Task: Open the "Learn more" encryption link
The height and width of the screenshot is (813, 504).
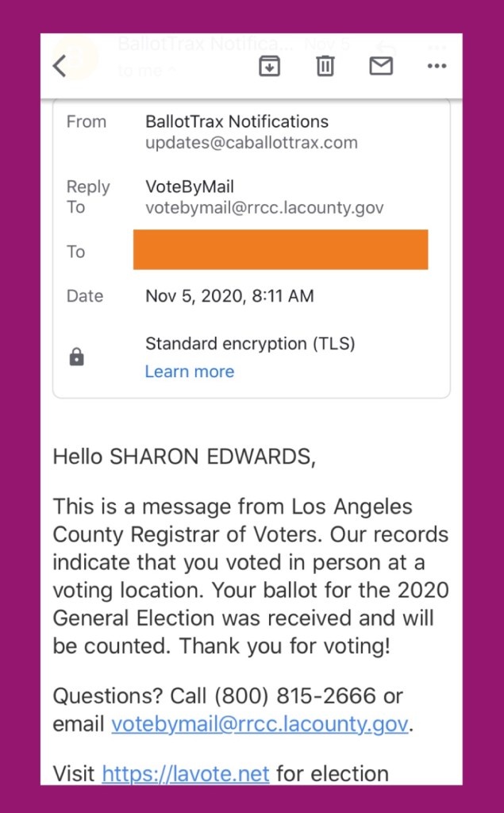Action: pyautogui.click(x=189, y=372)
